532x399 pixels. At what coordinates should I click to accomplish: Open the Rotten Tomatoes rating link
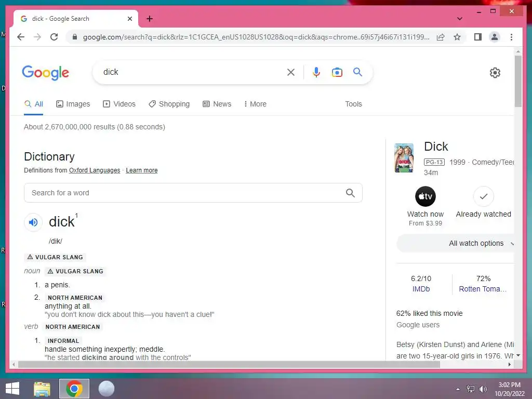click(x=483, y=289)
